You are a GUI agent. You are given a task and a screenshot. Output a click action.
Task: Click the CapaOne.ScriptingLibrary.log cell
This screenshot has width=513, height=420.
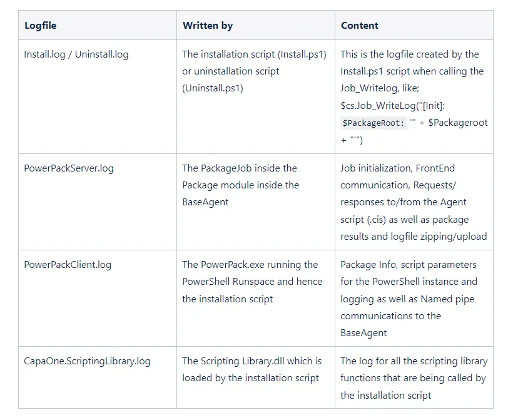click(x=98, y=377)
